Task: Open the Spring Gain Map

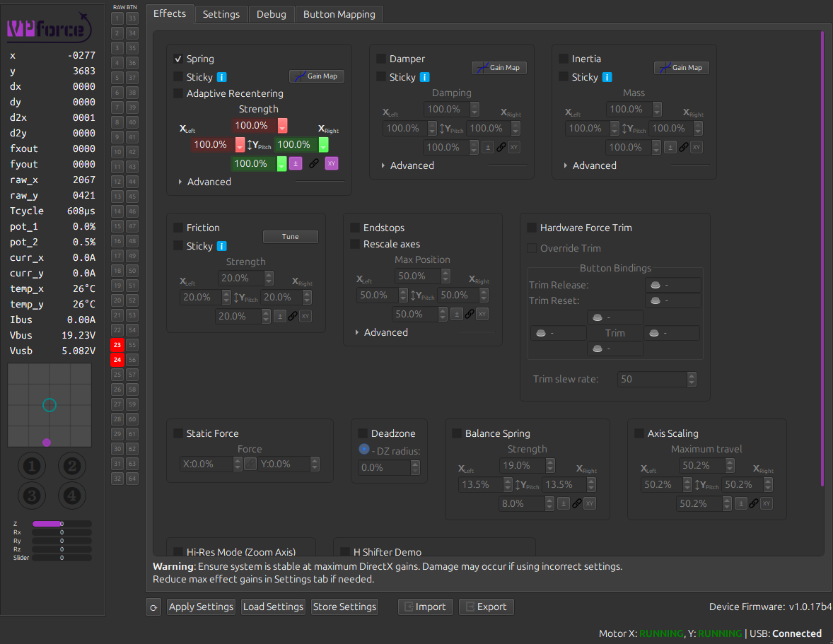Action: 317,76
